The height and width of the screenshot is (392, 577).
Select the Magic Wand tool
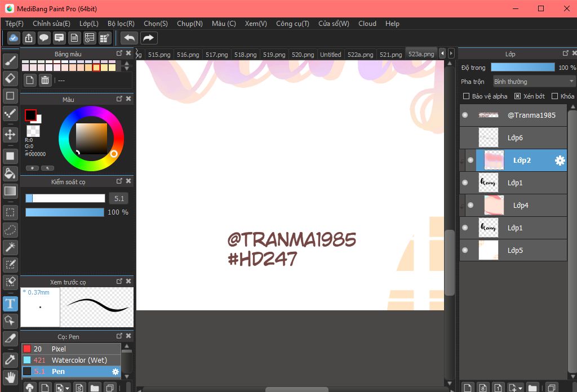pyautogui.click(x=10, y=247)
